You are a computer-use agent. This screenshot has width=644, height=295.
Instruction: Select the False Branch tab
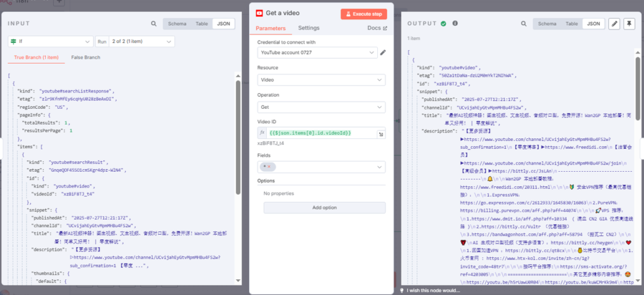[86, 57]
